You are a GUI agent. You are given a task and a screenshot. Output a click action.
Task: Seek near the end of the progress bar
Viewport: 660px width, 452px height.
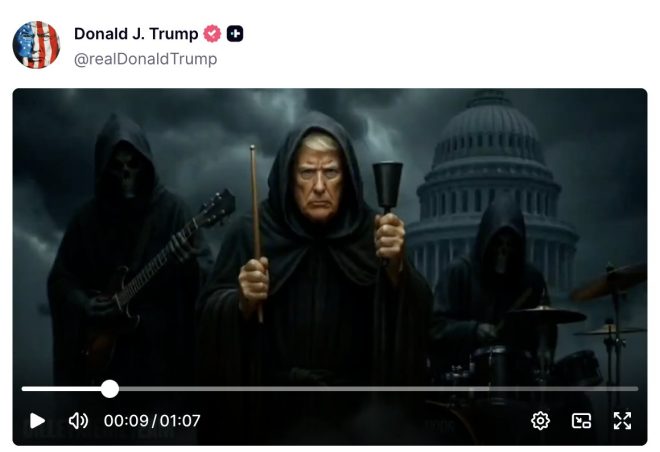click(631, 389)
